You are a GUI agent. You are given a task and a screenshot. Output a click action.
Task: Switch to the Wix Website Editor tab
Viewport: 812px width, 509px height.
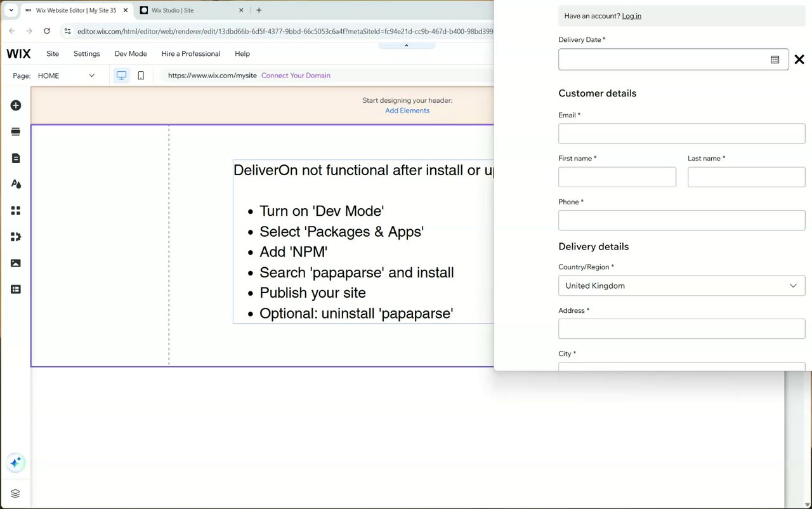pyautogui.click(x=76, y=10)
